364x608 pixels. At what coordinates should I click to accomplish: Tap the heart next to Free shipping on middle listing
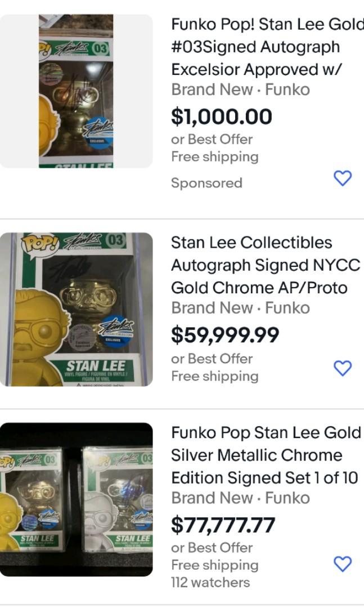(x=341, y=366)
